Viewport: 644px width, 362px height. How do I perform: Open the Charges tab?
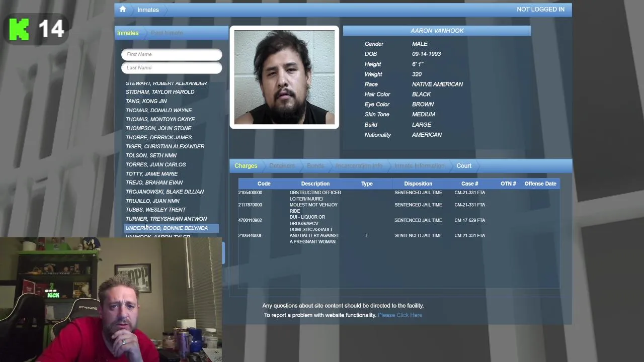point(246,166)
